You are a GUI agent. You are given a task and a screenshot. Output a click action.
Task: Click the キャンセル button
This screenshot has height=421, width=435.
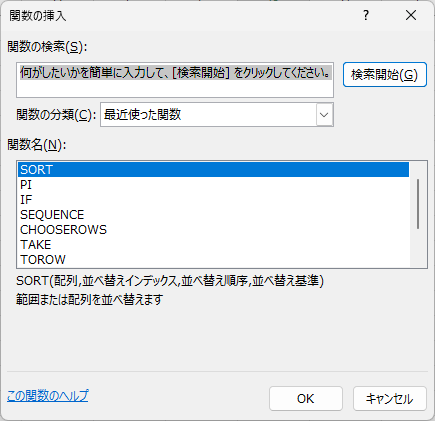click(390, 399)
